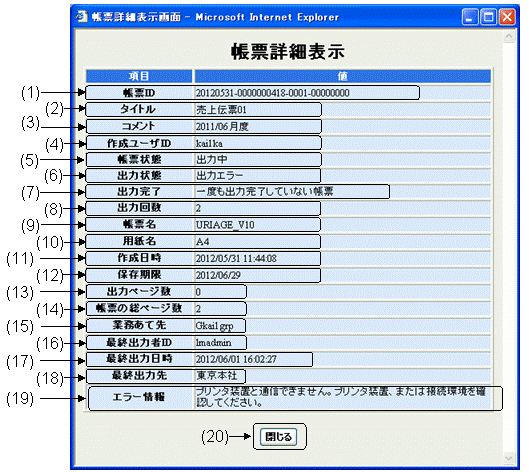Select the value 2012/05/31 11:44:08
529x472 pixels.
click(236, 258)
